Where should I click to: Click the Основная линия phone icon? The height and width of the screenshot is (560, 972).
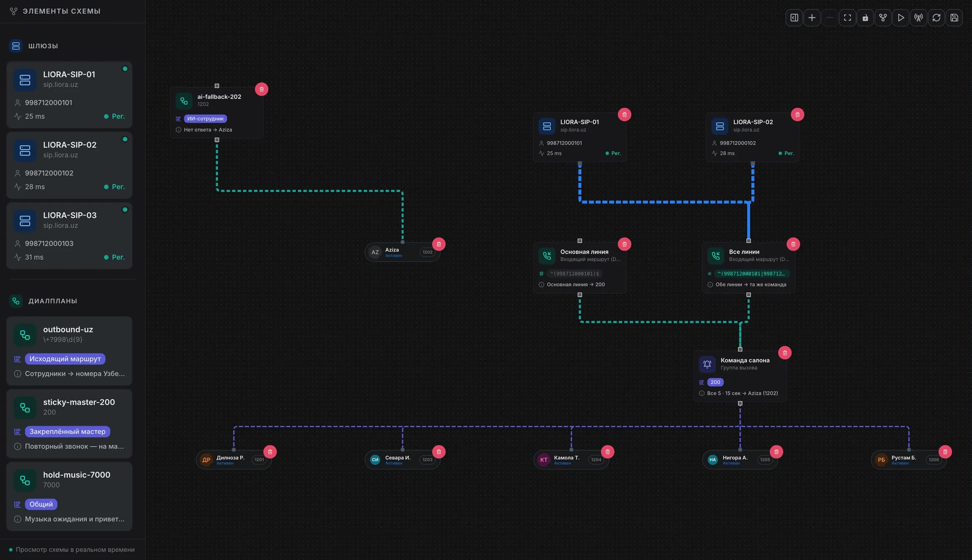pyautogui.click(x=547, y=255)
